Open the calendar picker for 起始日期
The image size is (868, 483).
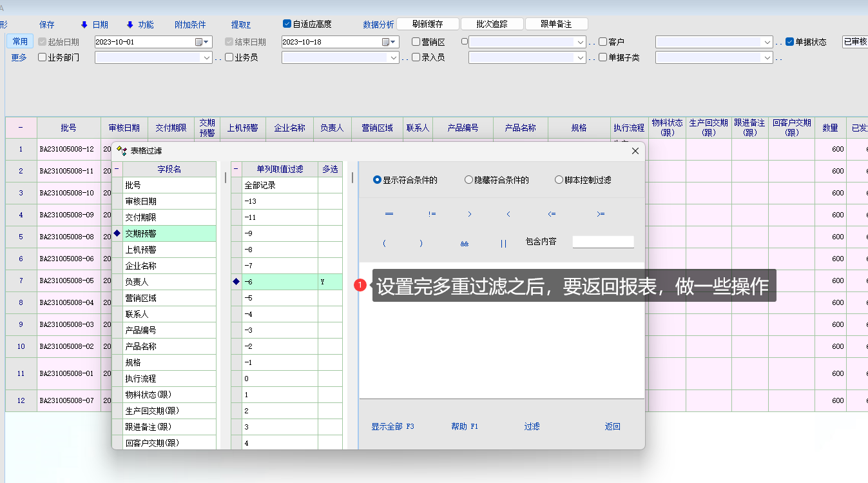coord(199,42)
